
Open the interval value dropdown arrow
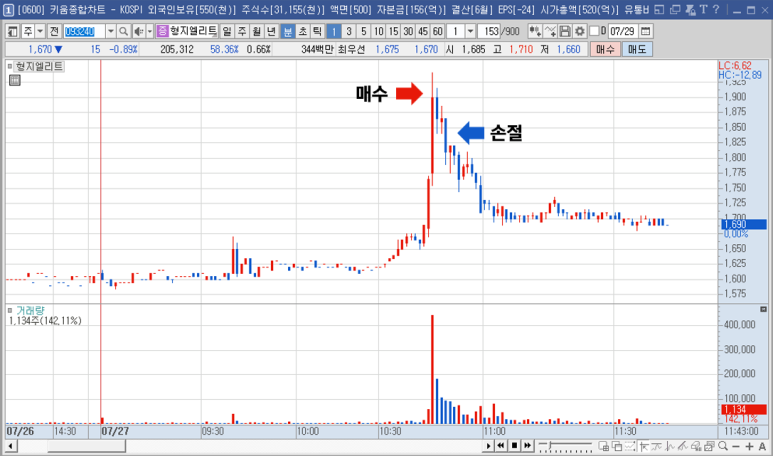click(x=470, y=32)
